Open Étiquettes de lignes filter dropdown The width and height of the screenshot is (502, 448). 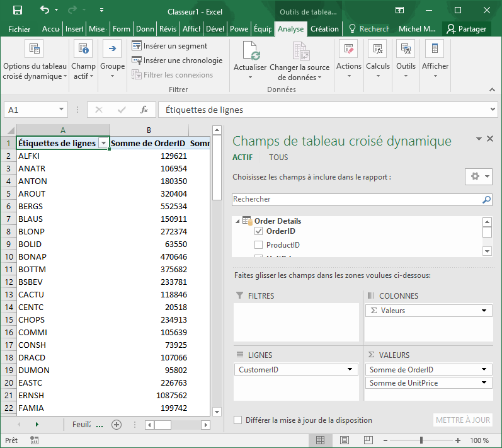point(103,143)
